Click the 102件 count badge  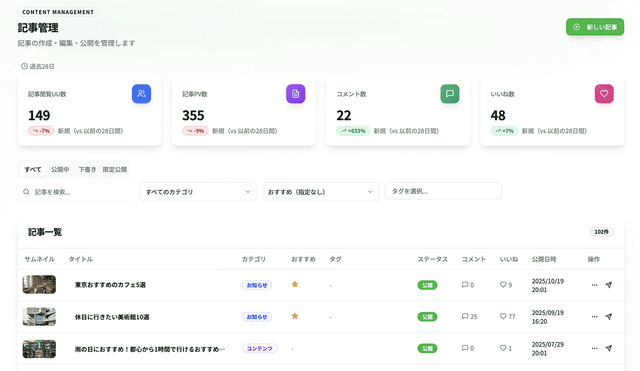coord(602,232)
